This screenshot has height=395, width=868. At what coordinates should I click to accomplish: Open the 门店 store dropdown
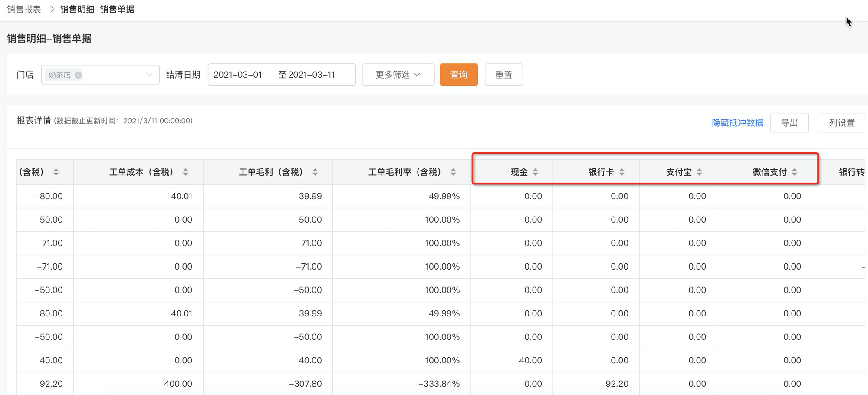(x=100, y=75)
